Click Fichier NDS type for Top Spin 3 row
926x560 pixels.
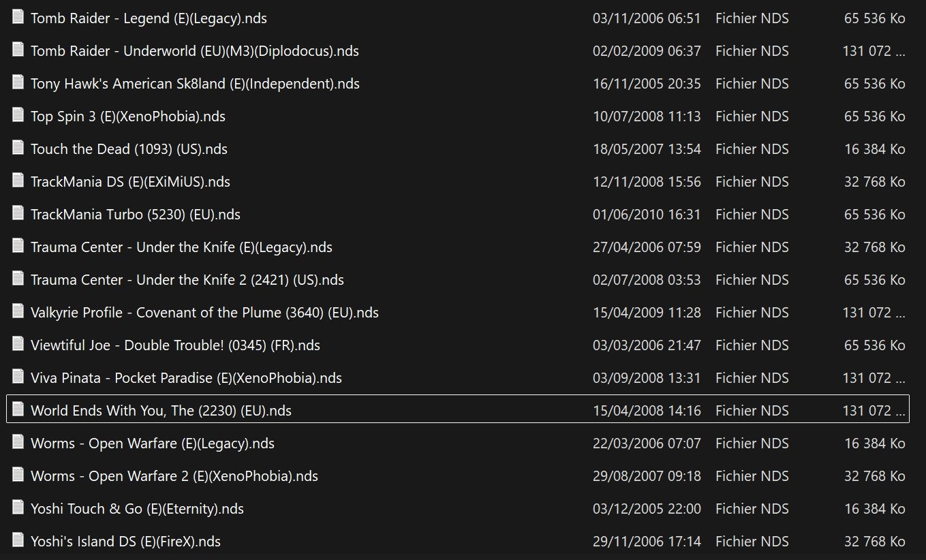752,116
